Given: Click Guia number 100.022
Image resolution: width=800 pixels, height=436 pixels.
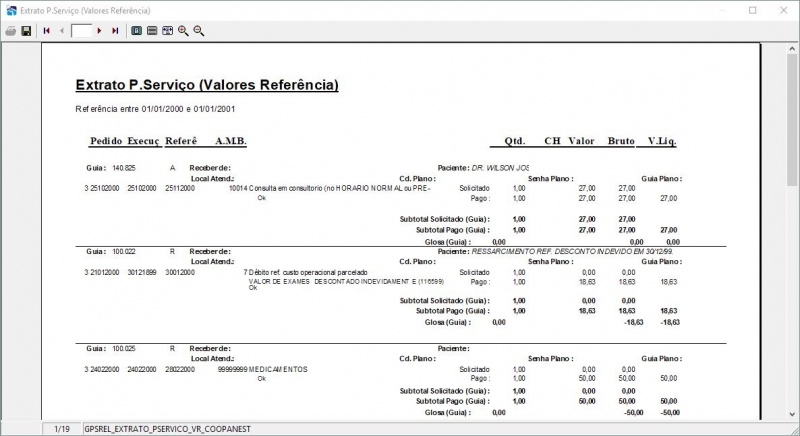Looking at the screenshot, I should (124, 251).
